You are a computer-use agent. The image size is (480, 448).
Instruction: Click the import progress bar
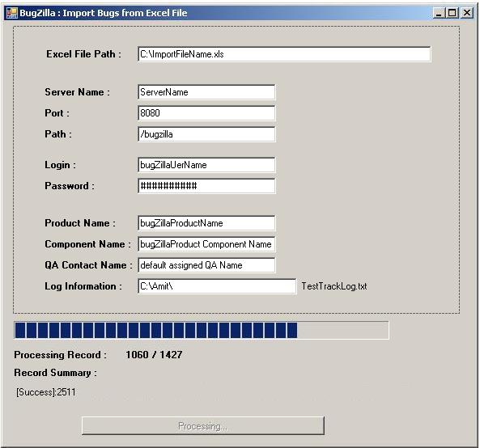[202, 330]
